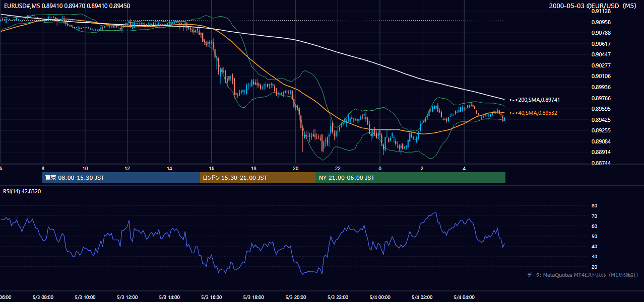Select the RSI 20 level label
This screenshot has width=644, height=302.
point(594,267)
